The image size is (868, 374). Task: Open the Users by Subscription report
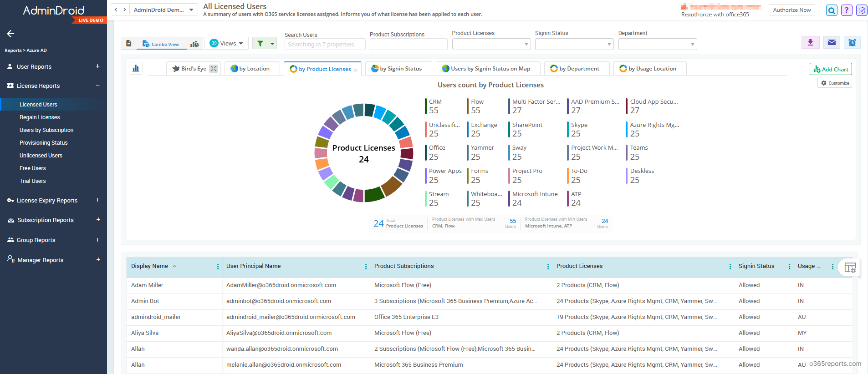46,130
